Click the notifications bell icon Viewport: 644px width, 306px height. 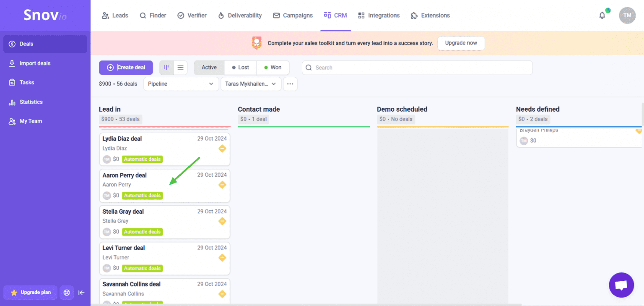click(x=602, y=16)
